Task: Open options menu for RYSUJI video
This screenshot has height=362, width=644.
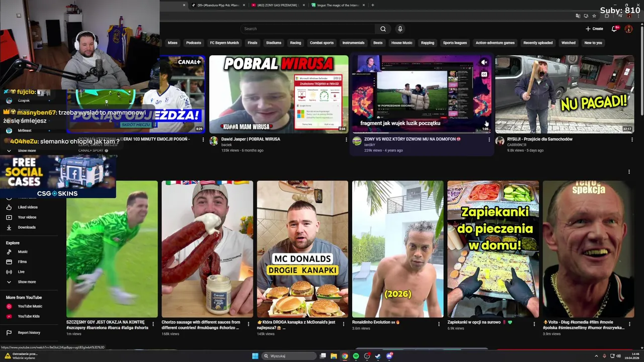Action: (x=632, y=139)
